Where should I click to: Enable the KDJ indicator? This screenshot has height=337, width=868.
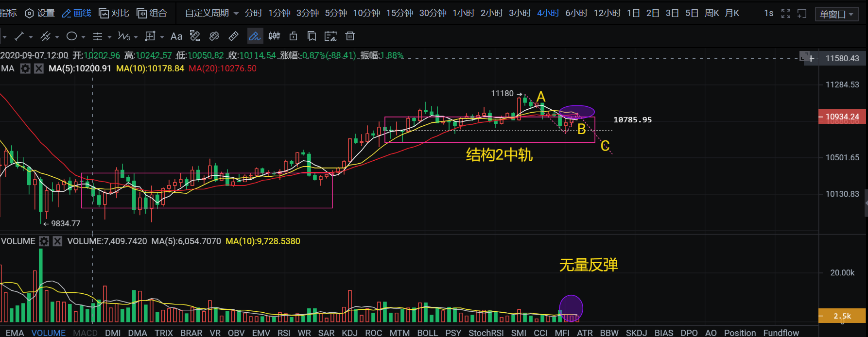pos(350,333)
